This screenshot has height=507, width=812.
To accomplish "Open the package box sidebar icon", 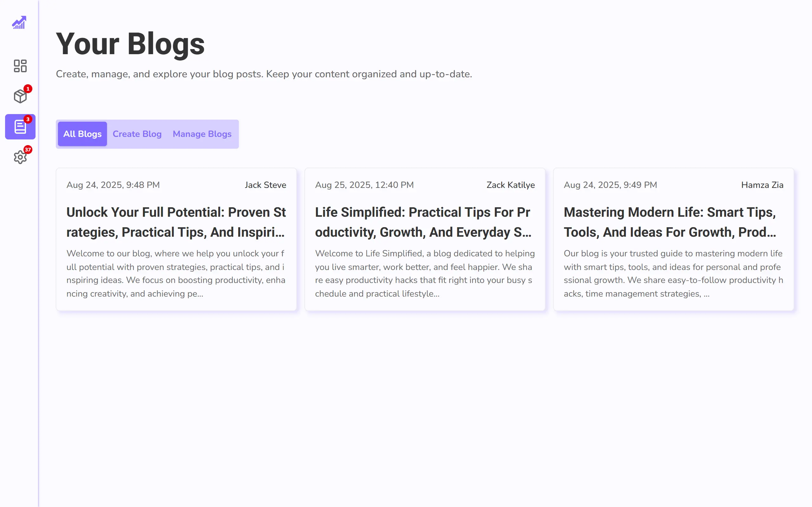I will coord(20,96).
